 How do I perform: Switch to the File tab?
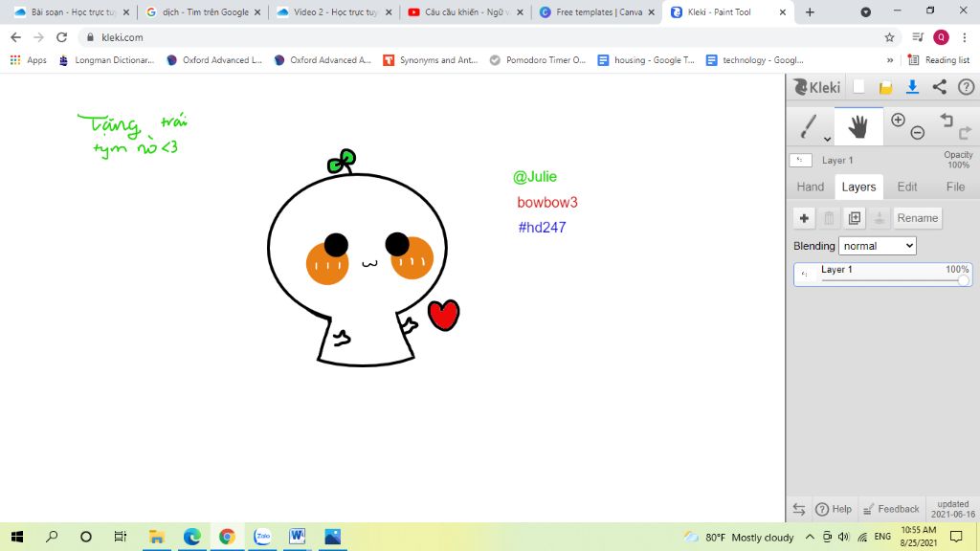[955, 187]
